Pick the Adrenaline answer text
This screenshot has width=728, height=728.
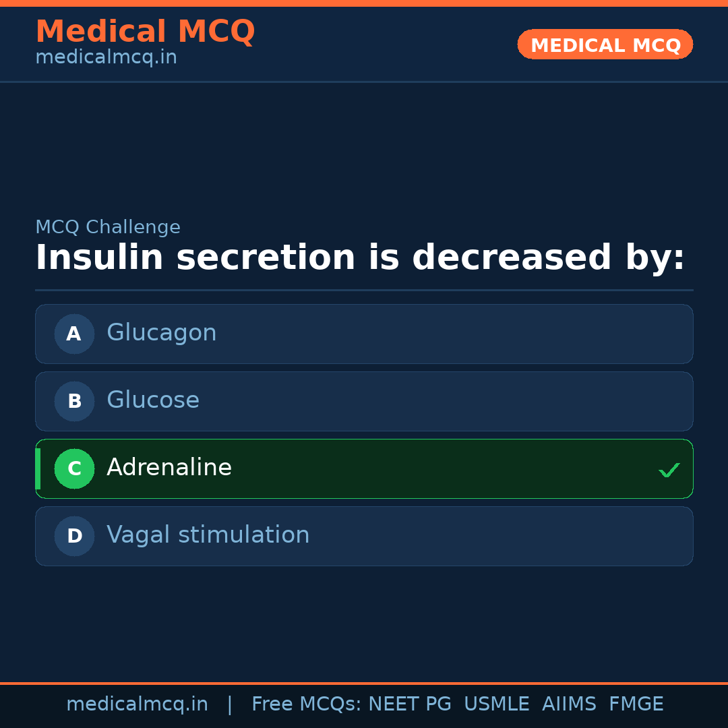pyautogui.click(x=169, y=468)
